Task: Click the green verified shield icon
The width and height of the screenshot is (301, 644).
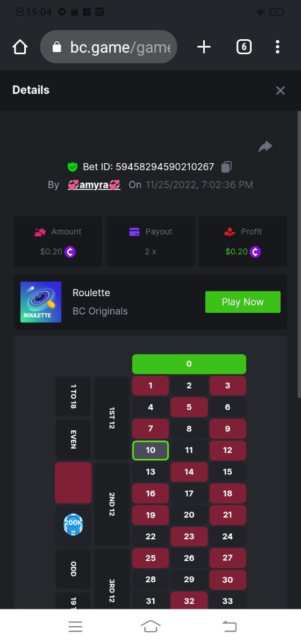Action: pos(73,167)
